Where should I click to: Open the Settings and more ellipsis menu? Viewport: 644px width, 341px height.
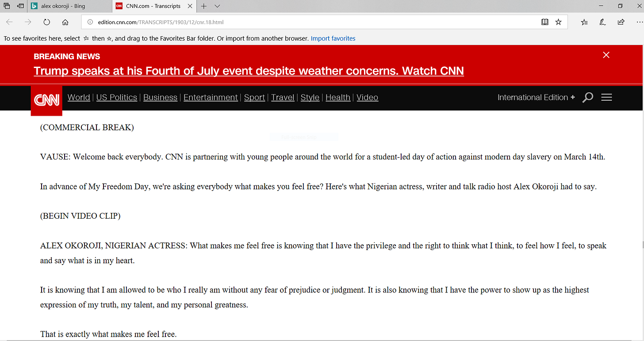(x=640, y=22)
